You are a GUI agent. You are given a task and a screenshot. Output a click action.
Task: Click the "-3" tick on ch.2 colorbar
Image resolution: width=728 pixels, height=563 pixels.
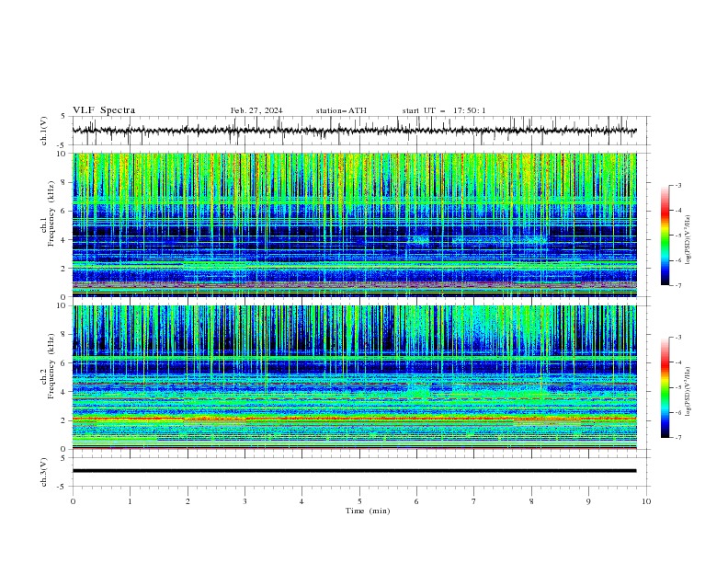[678, 338]
